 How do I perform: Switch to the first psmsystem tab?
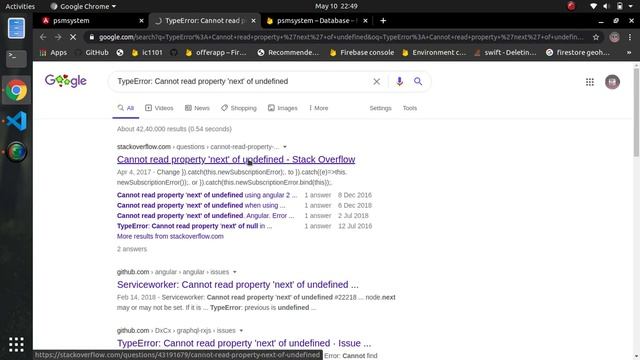(x=93, y=21)
